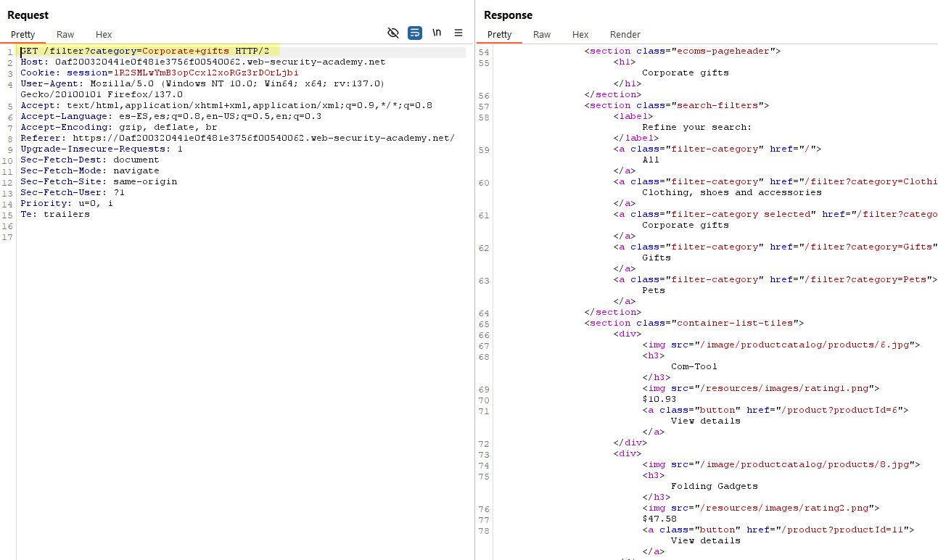The image size is (938, 560).
Task: Click the products/6.jpg image tag
Action: pyautogui.click(x=781, y=345)
